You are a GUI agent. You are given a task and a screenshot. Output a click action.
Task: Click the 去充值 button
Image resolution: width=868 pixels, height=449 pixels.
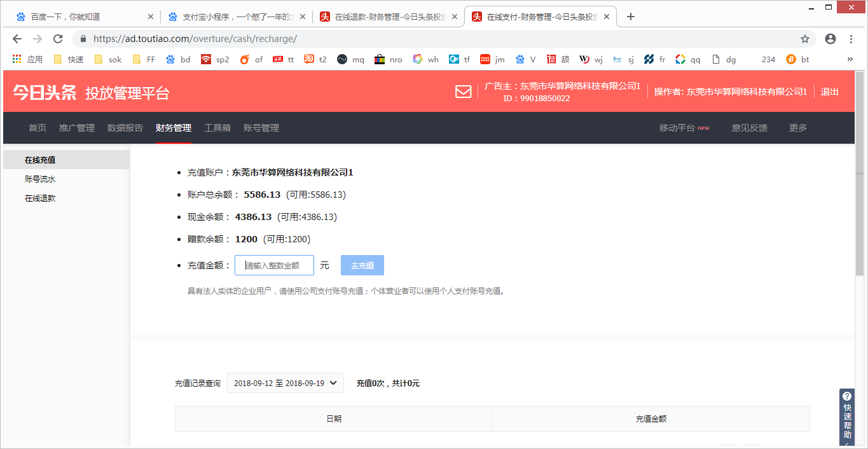click(x=362, y=265)
